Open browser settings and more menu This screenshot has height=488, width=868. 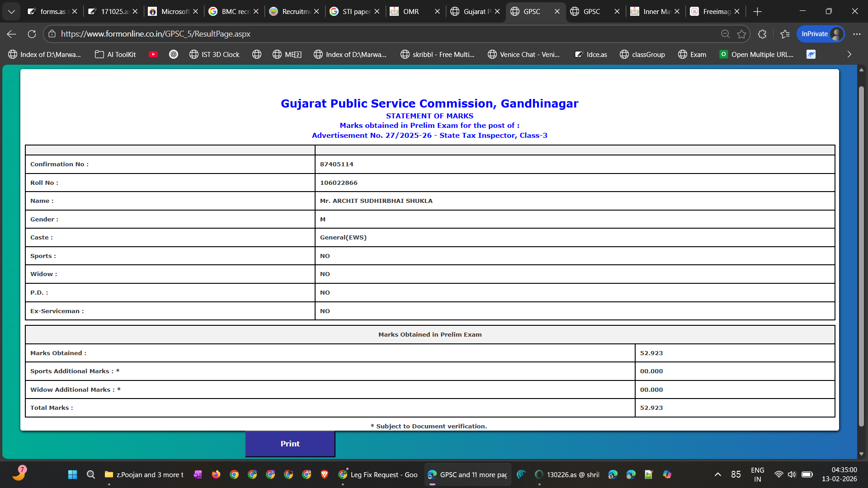[x=857, y=34]
